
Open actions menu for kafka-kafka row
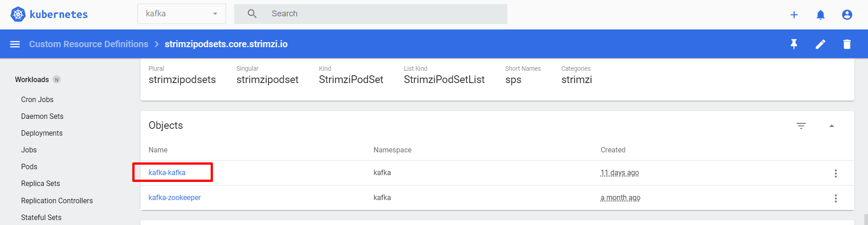[836, 173]
